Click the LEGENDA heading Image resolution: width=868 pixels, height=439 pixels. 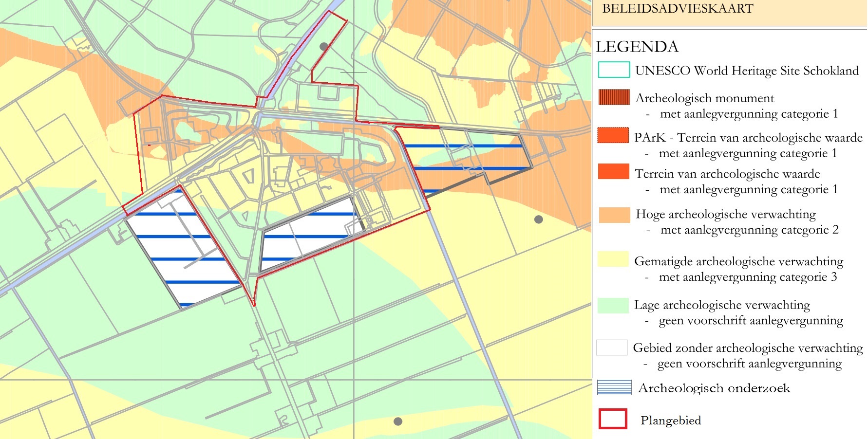pyautogui.click(x=637, y=47)
